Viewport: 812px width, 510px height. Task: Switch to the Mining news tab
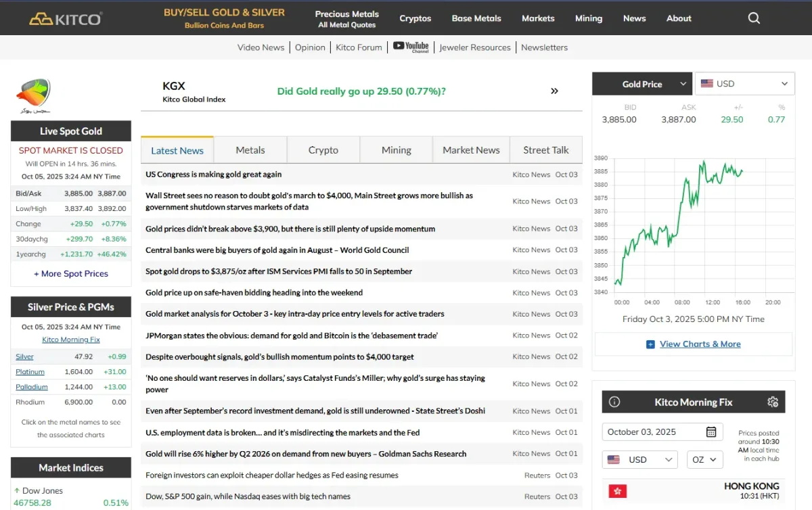click(x=397, y=150)
